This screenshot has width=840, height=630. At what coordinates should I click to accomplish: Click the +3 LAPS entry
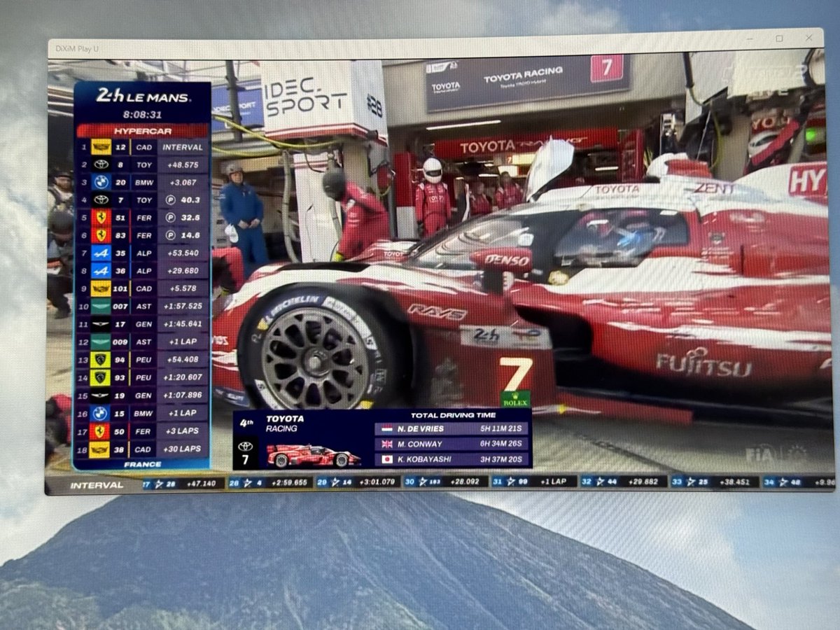183,431
